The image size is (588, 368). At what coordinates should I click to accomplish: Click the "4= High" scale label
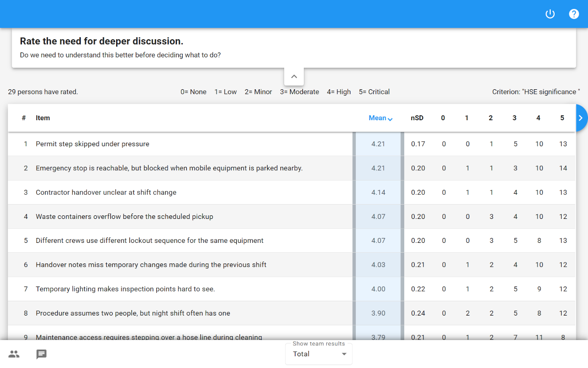(339, 92)
